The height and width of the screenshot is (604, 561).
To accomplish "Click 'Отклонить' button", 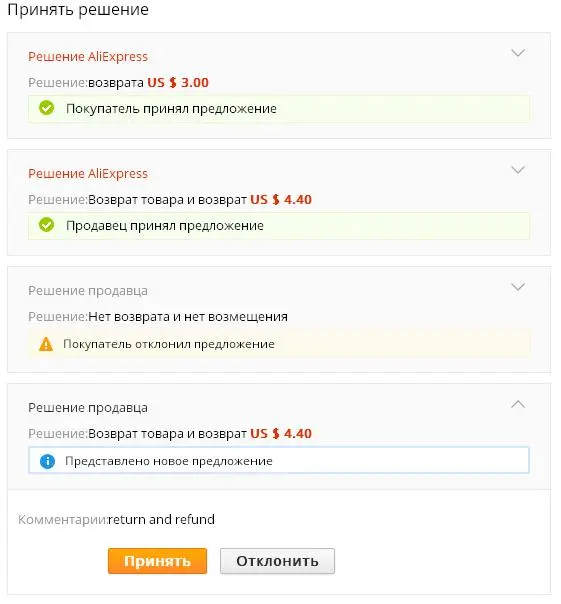I will pos(277,561).
